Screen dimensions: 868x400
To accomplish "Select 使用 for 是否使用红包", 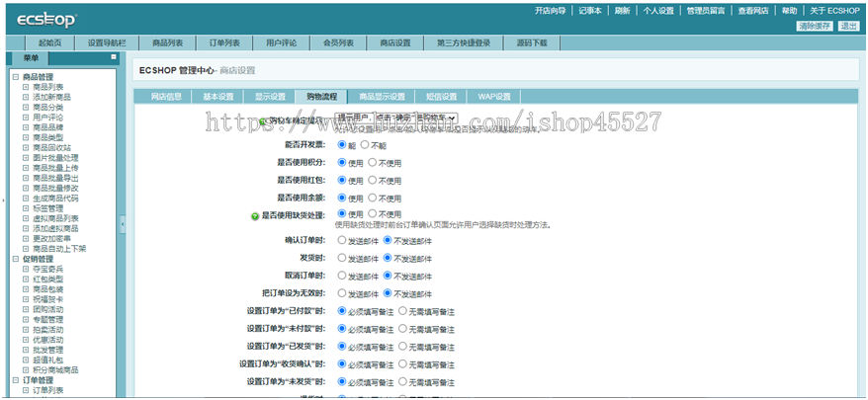I will pyautogui.click(x=341, y=181).
